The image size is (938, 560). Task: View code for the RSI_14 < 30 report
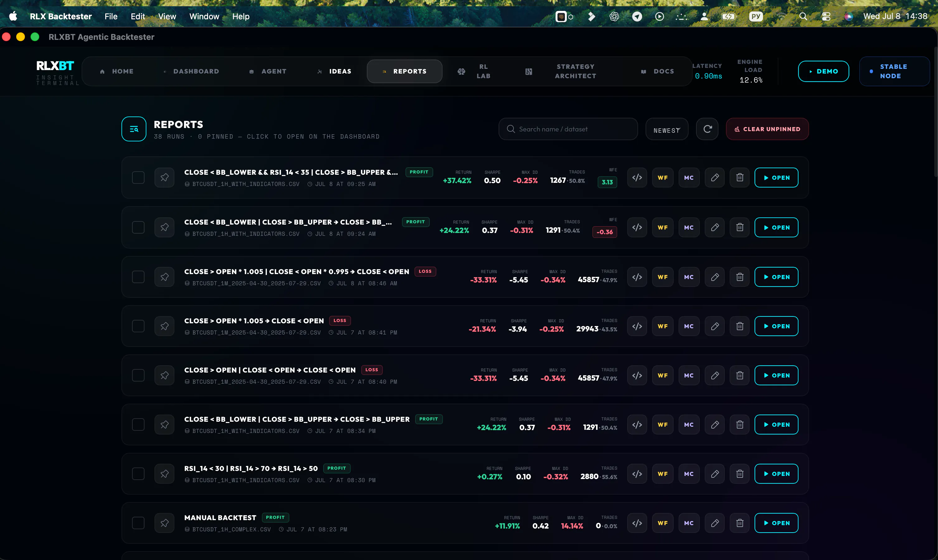pos(637,474)
